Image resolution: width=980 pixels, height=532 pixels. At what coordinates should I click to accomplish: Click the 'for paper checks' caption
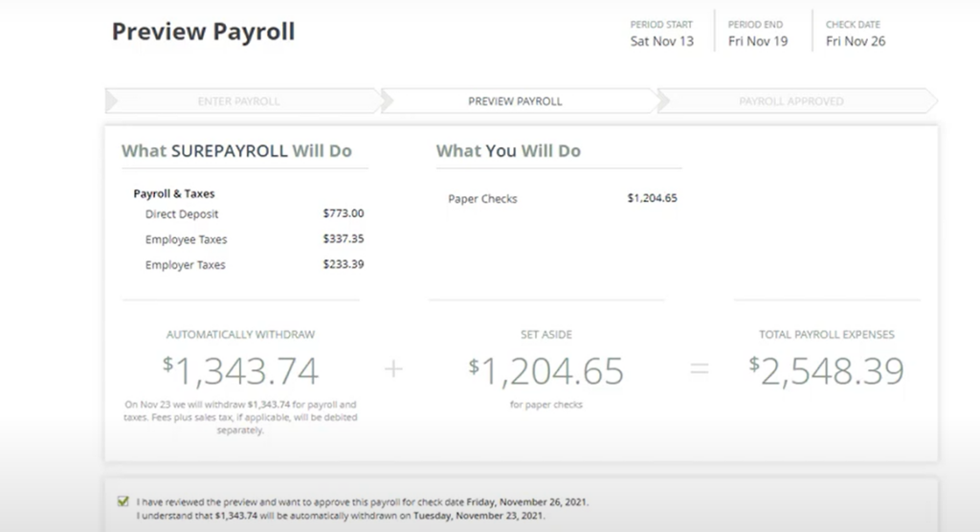546,405
